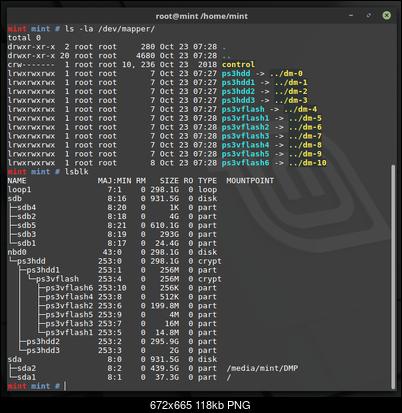Maximize the terminal window
Image resolution: width=402 pixels, height=413 pixels.
click(x=369, y=15)
